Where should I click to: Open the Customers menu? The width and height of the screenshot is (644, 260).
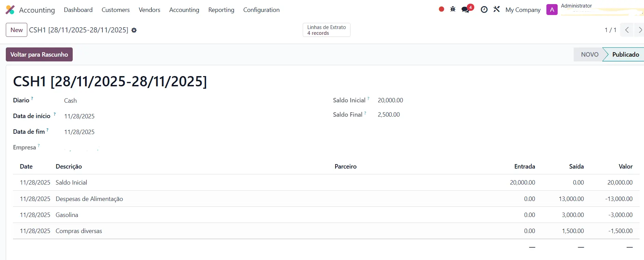click(x=115, y=10)
